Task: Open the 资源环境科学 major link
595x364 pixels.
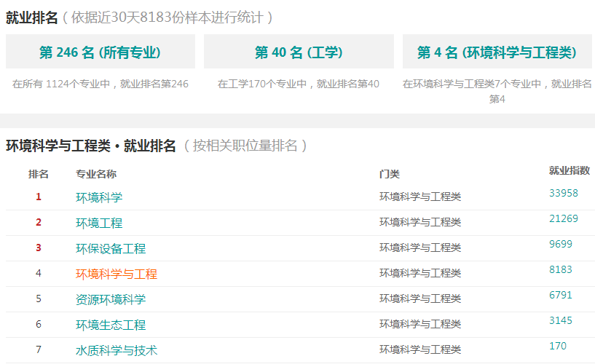Action: tap(111, 299)
